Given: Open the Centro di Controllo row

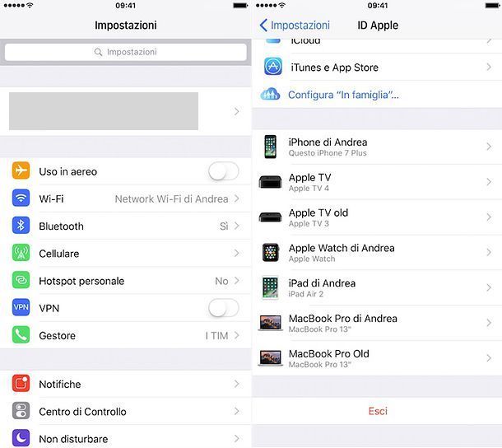Looking at the screenshot, I should click(125, 411).
